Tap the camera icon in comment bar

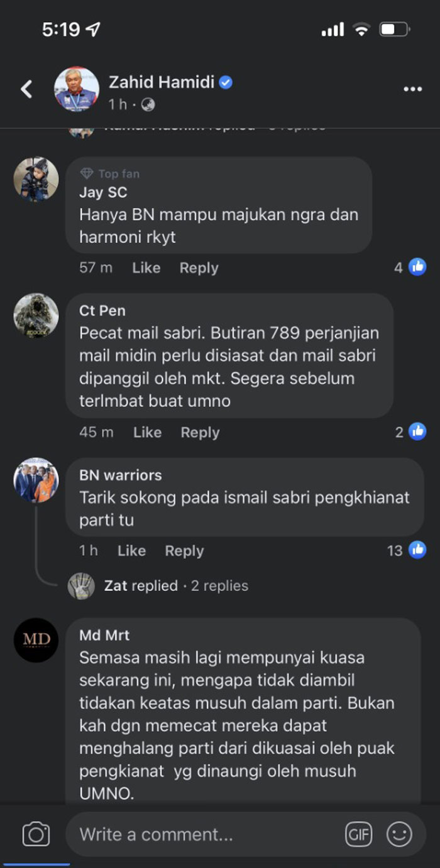pos(36,834)
